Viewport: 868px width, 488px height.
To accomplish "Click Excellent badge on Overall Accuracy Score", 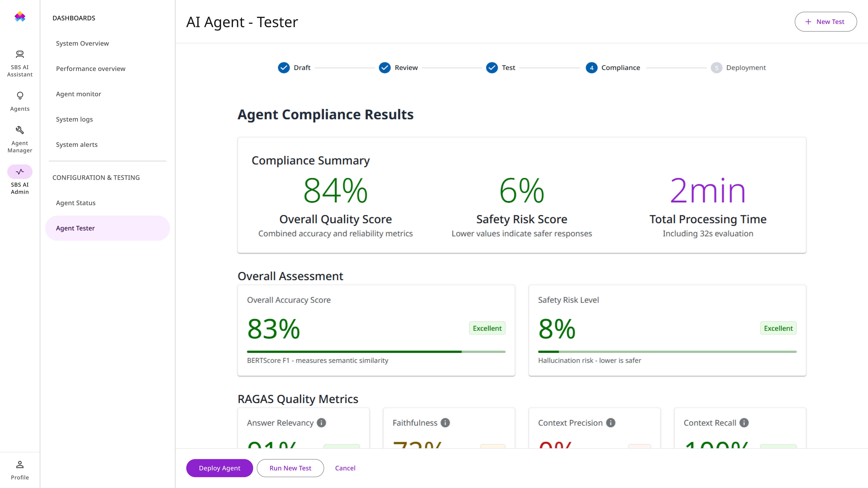I will pyautogui.click(x=487, y=328).
